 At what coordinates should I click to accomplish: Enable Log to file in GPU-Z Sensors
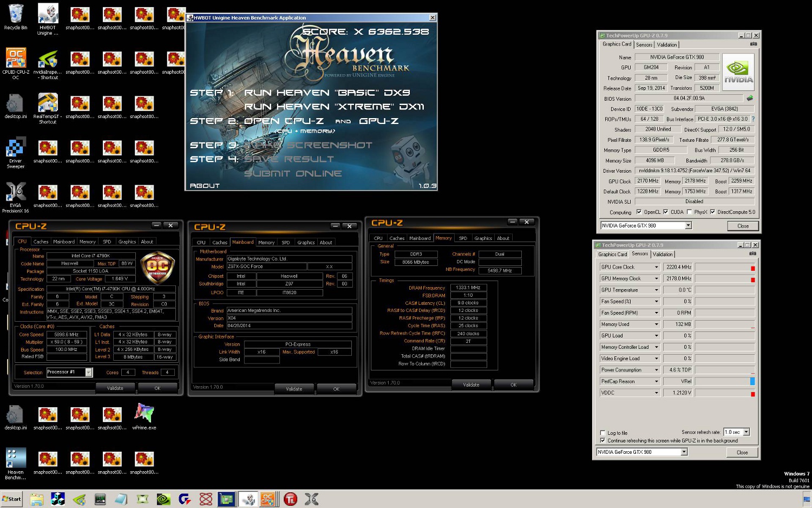(603, 433)
